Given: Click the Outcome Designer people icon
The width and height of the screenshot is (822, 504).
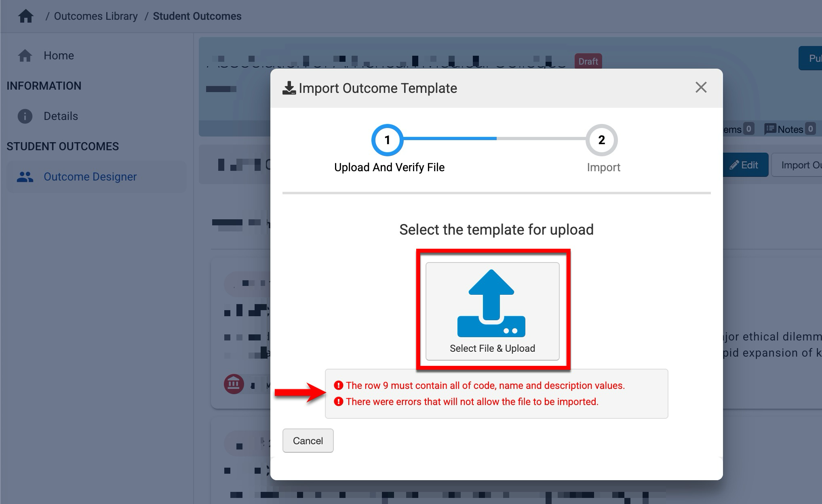Looking at the screenshot, I should coord(25,177).
